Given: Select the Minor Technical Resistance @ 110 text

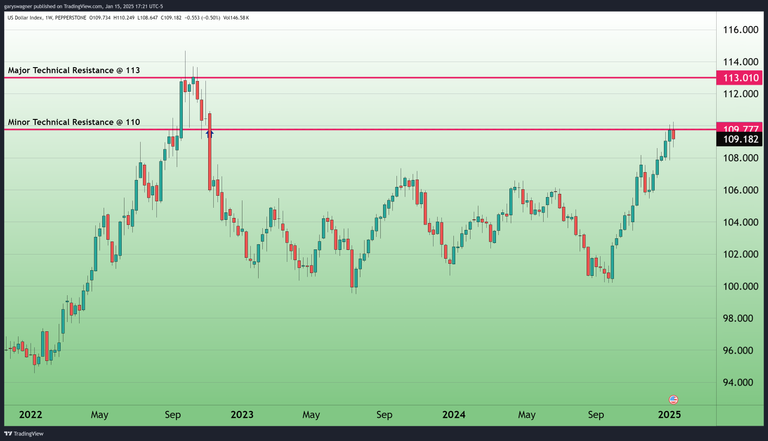Looking at the screenshot, I should coord(74,122).
